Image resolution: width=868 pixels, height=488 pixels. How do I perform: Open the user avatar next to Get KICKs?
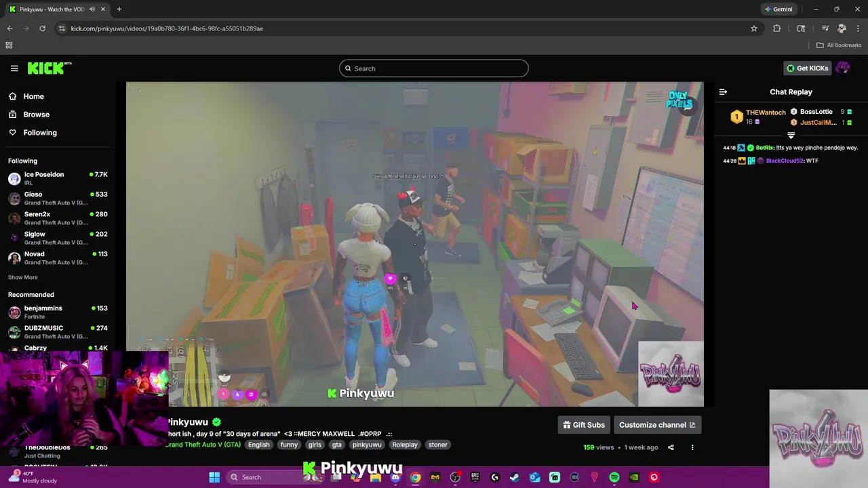pos(843,68)
